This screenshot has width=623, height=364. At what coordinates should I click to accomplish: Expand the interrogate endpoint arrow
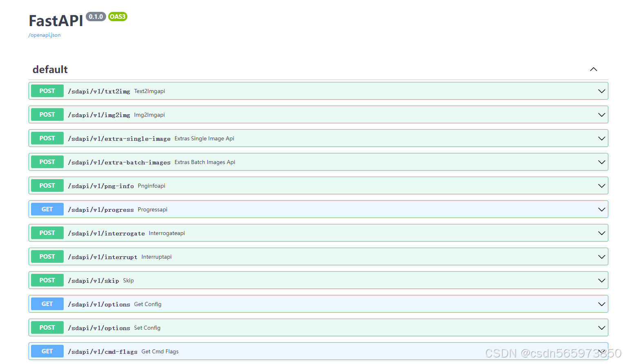[x=601, y=233]
